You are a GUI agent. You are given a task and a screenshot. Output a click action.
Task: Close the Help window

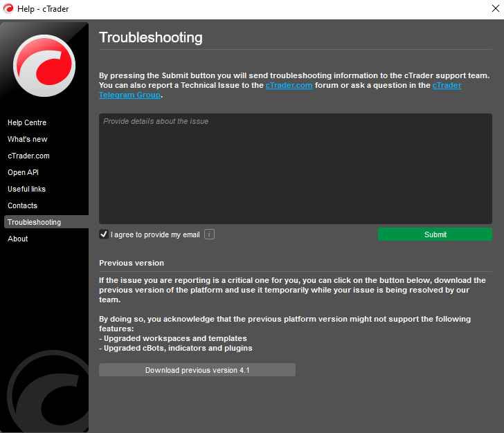pos(495,8)
